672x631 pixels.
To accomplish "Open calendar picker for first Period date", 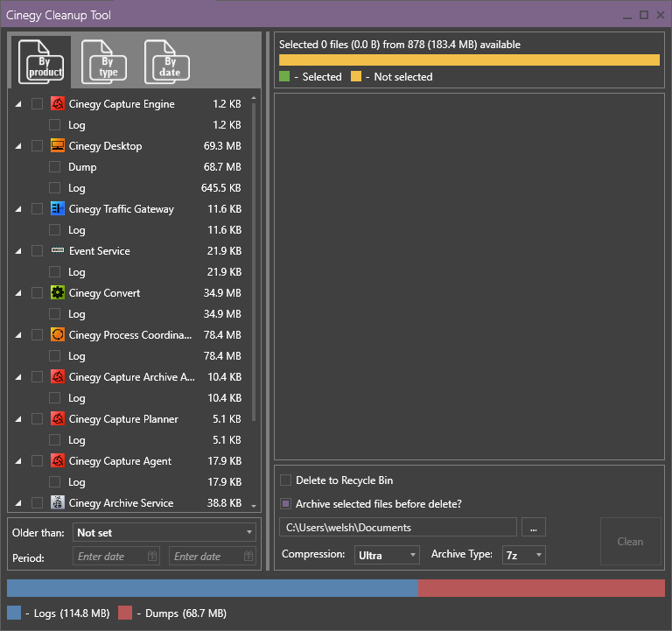I will [x=152, y=556].
